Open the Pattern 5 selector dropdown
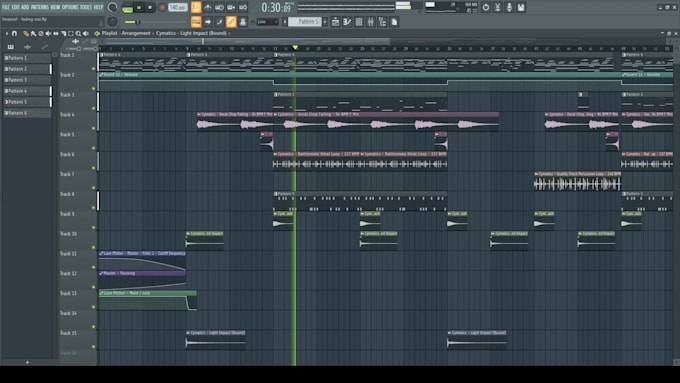The image size is (680, 383). tap(305, 22)
